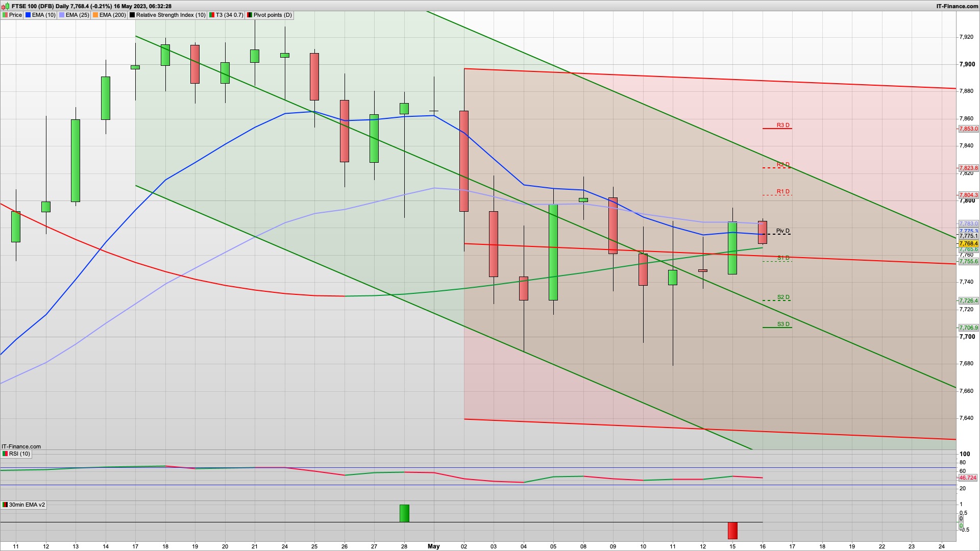Select the Pivot points (D) indicator tab
The width and height of the screenshot is (980, 551).
[x=273, y=15]
